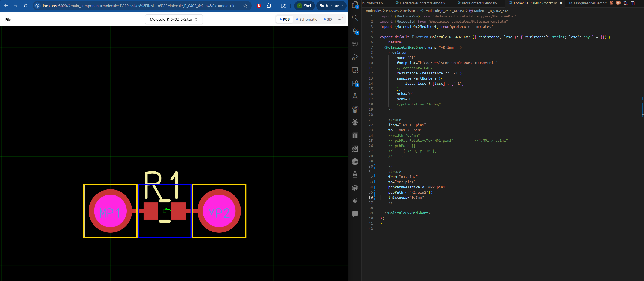Open the VS Code Search view
The width and height of the screenshot is (644, 281).
355,18
